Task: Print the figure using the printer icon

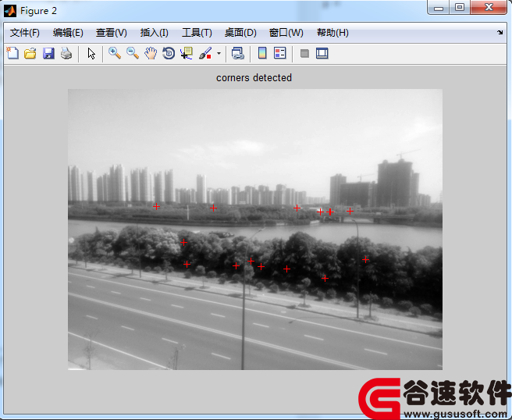Action: point(66,53)
